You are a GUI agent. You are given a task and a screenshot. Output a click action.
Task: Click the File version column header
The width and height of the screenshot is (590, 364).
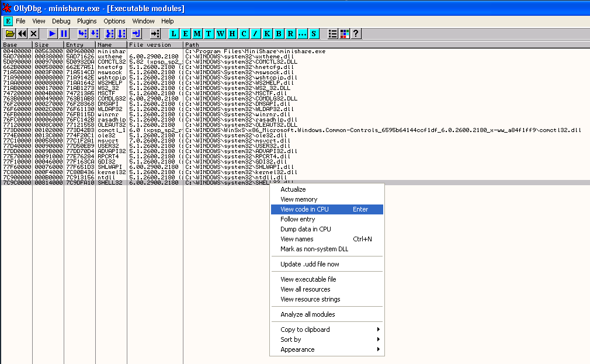[155, 45]
